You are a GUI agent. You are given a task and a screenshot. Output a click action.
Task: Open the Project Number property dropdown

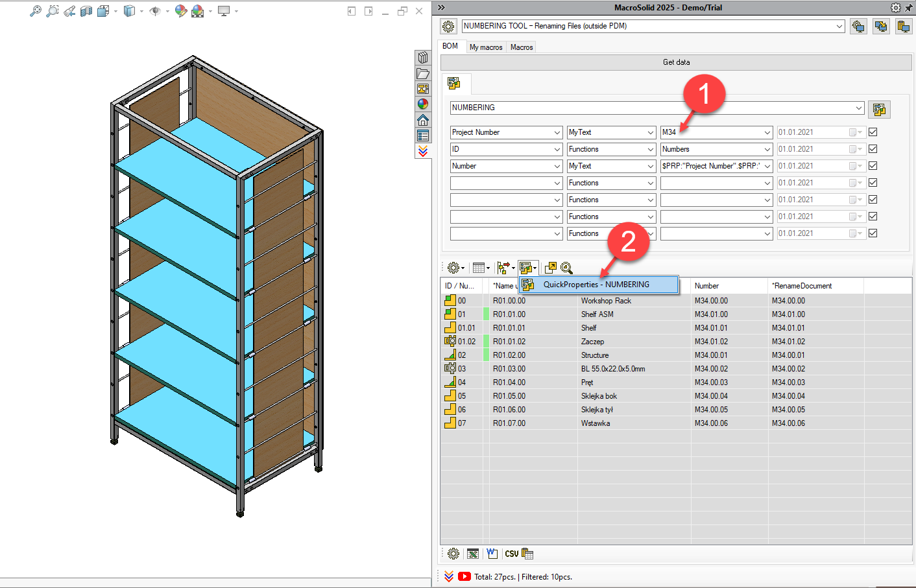tap(506, 132)
